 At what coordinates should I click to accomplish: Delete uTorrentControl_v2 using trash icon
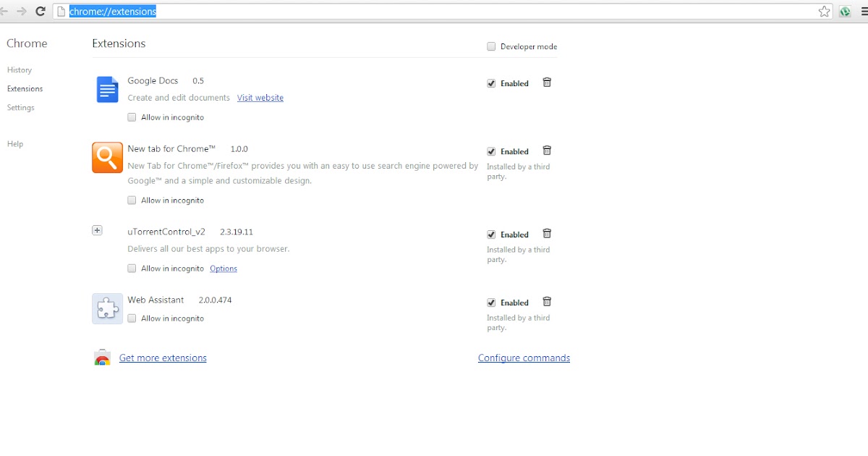tap(547, 233)
